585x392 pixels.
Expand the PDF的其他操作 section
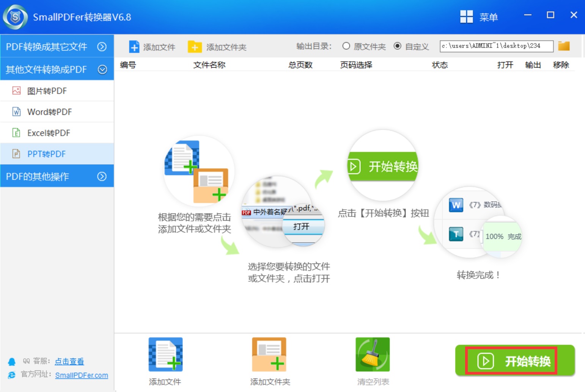(57, 176)
